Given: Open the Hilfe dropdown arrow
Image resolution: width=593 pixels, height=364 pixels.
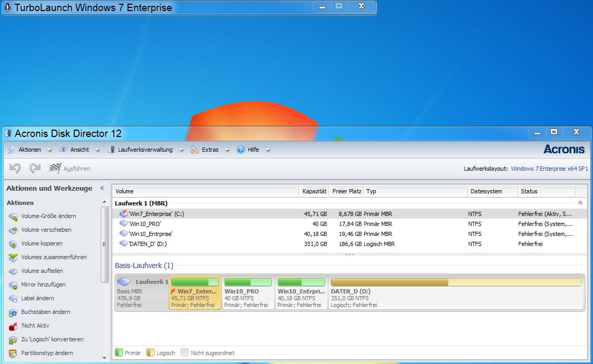Looking at the screenshot, I should pyautogui.click(x=267, y=150).
